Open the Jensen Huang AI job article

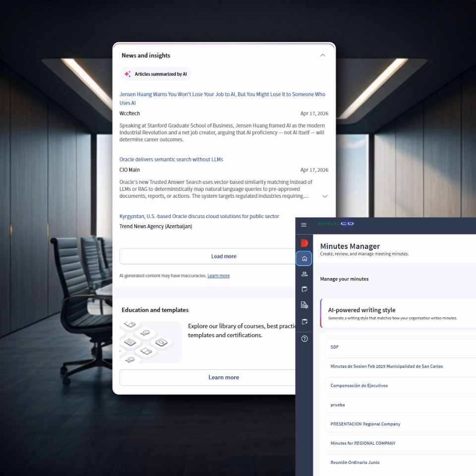point(222,98)
